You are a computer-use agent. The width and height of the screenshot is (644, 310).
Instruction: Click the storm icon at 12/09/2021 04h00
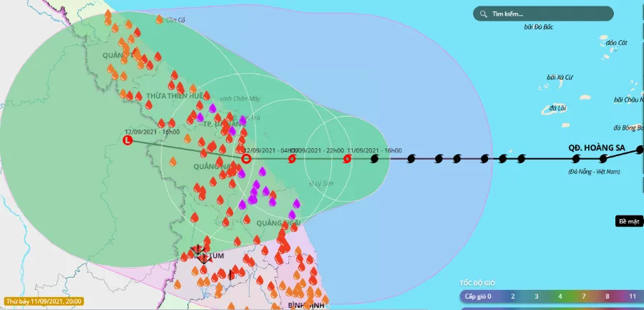pos(291,159)
